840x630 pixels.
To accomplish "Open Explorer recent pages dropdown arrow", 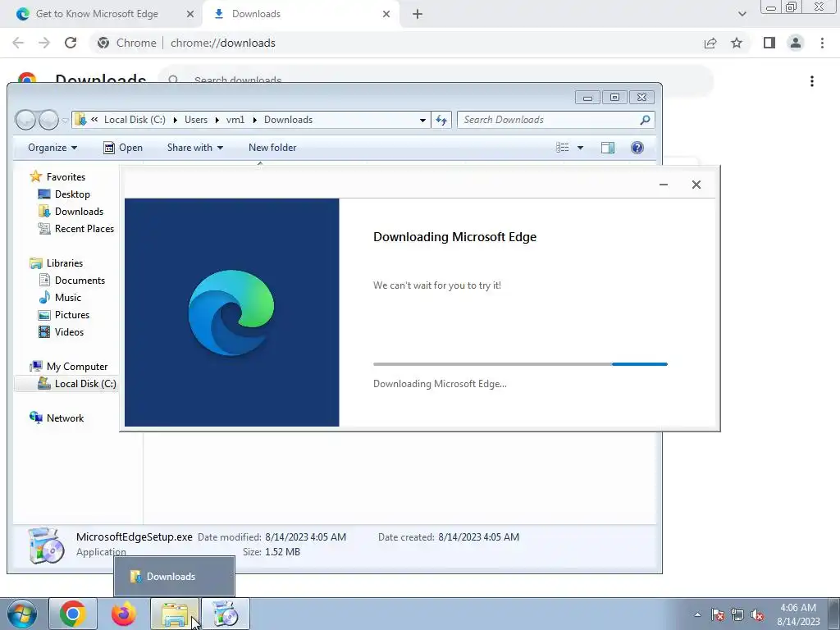I will 65,120.
